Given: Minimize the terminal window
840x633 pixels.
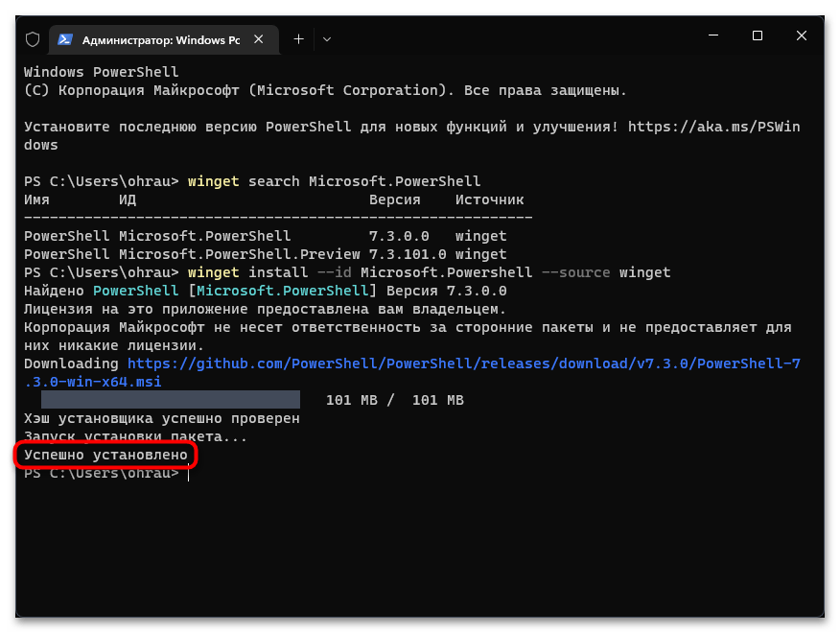Looking at the screenshot, I should tap(712, 36).
